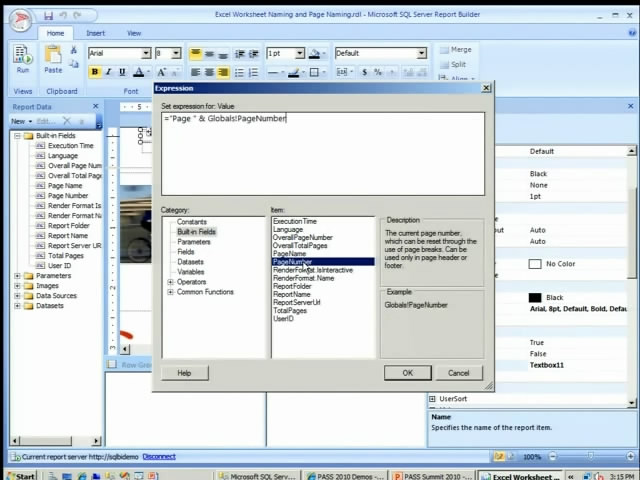
Task: Click the Help button
Action: coord(184,373)
